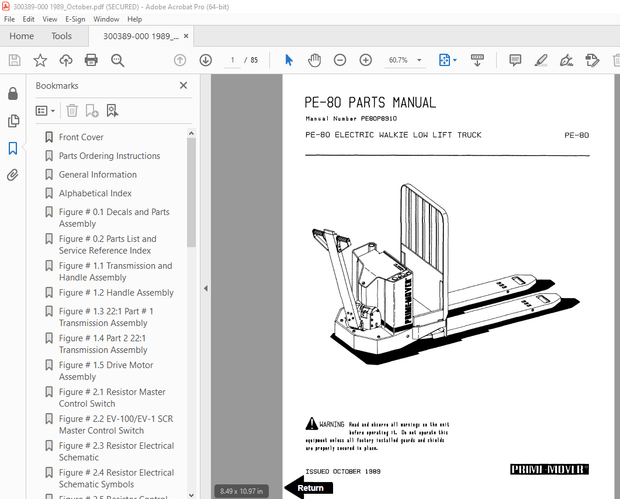Zoom out with minus icon

click(340, 60)
